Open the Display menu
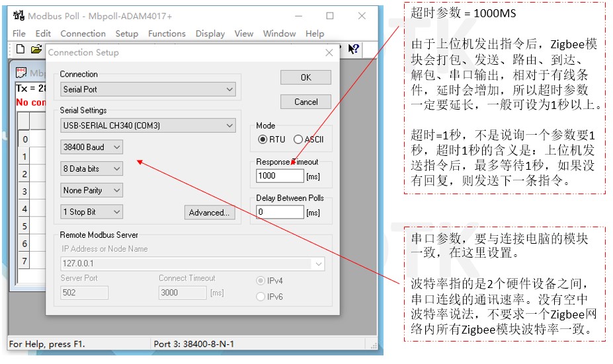The image size is (613, 364). point(210,34)
